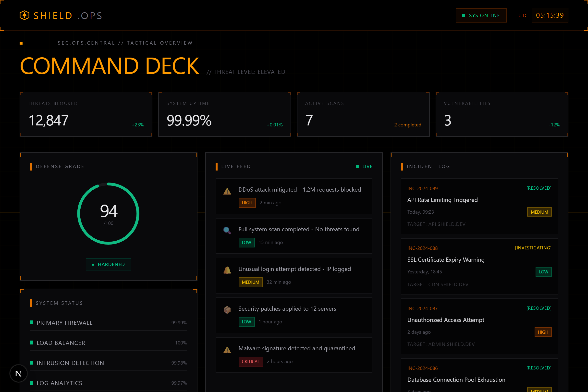Click the green Primary Firewall status indicator

32,322
